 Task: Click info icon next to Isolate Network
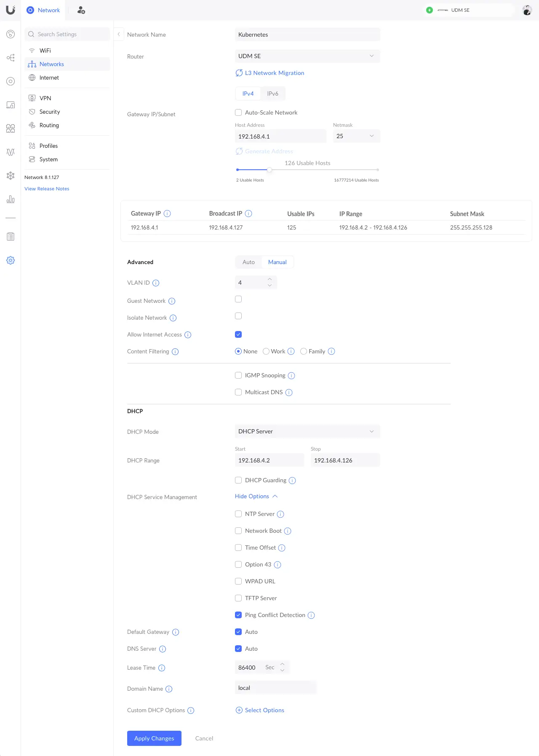tap(173, 318)
